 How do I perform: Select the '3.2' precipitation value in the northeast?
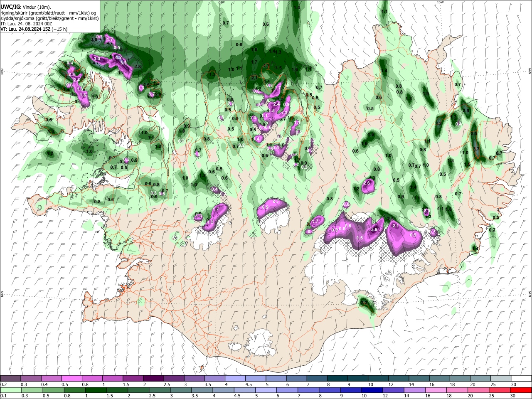point(438,123)
